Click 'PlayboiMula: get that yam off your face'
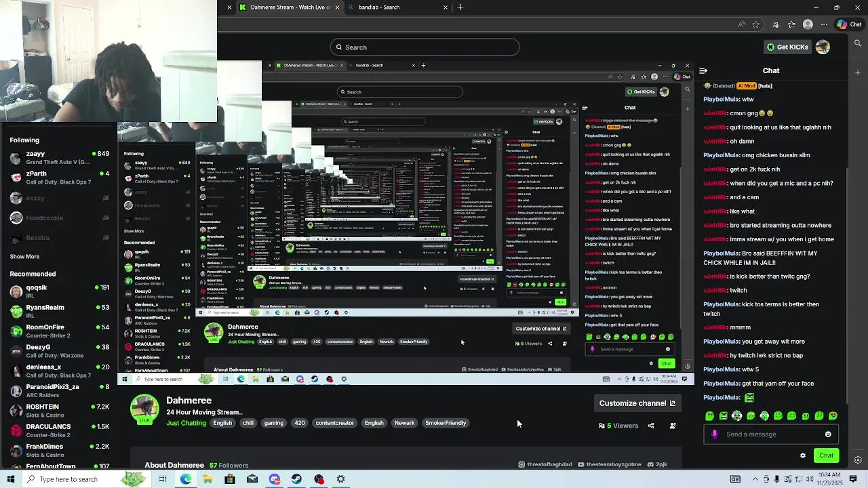This screenshot has height=488, width=868. coord(758,384)
